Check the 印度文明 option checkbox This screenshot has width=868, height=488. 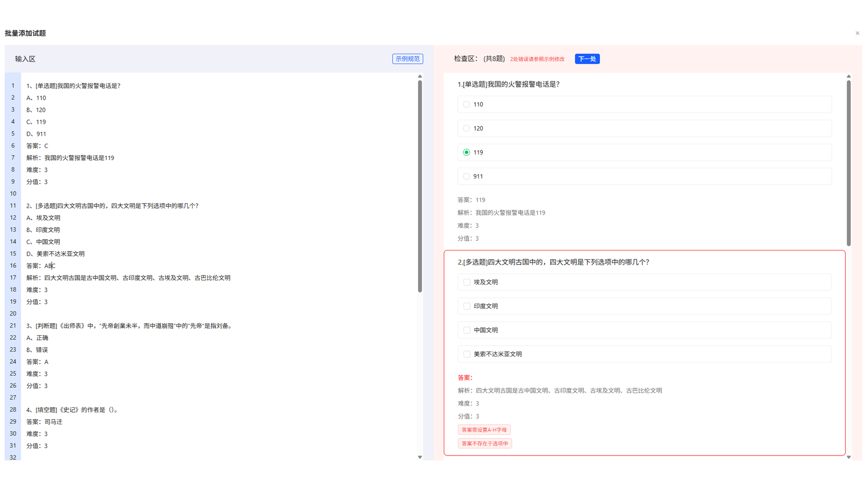[467, 306]
